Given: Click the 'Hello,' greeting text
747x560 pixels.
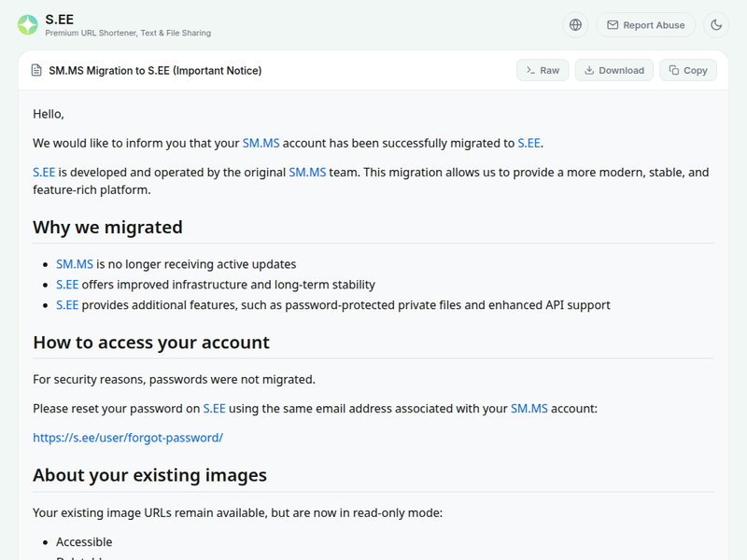Looking at the screenshot, I should [49, 114].
